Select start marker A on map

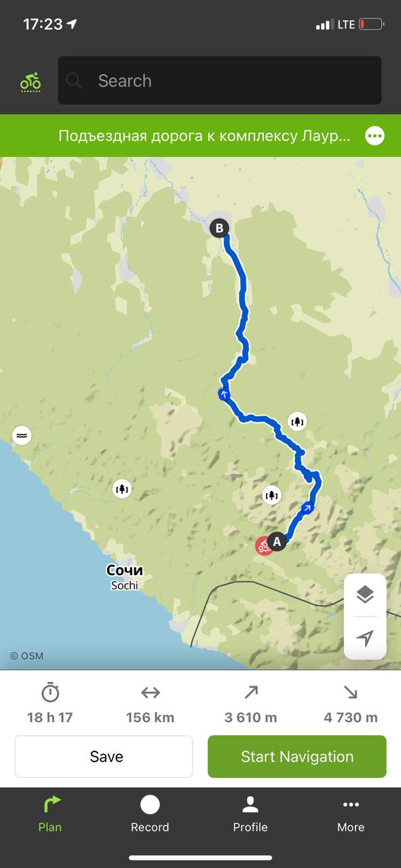coord(276,541)
